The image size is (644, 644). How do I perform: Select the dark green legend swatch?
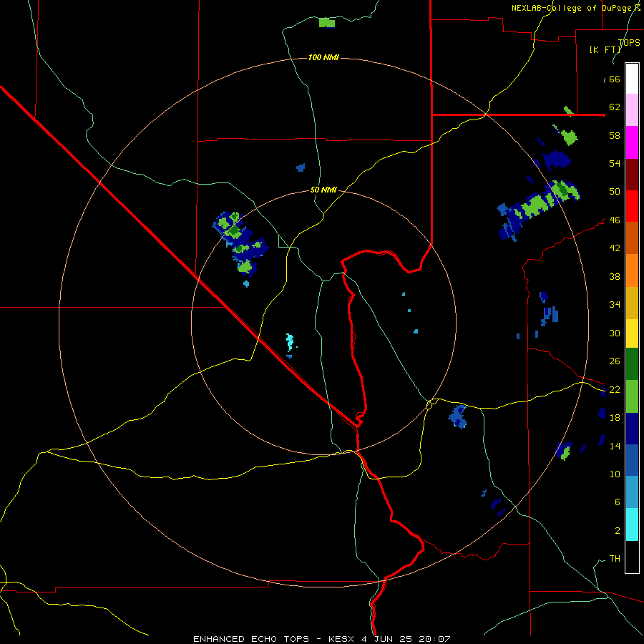click(x=632, y=364)
